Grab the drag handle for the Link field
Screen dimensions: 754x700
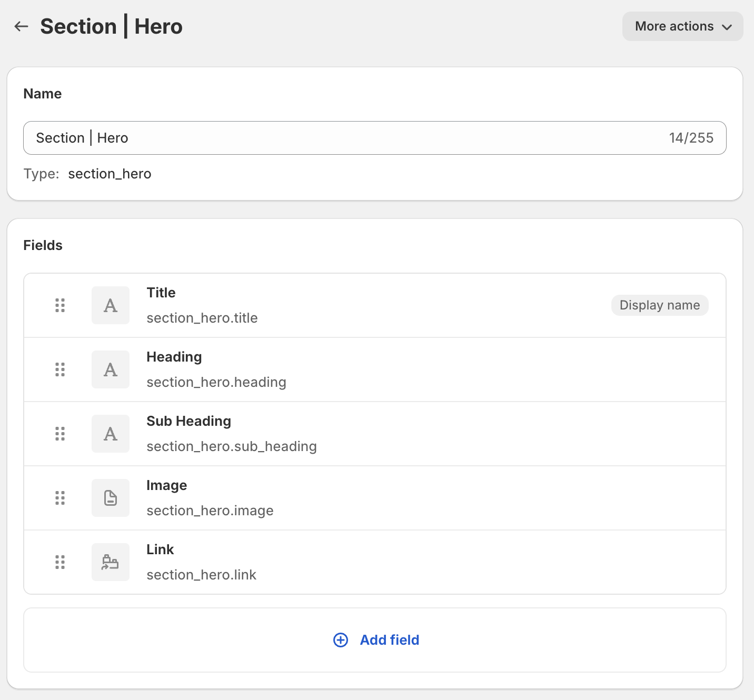[x=60, y=562]
